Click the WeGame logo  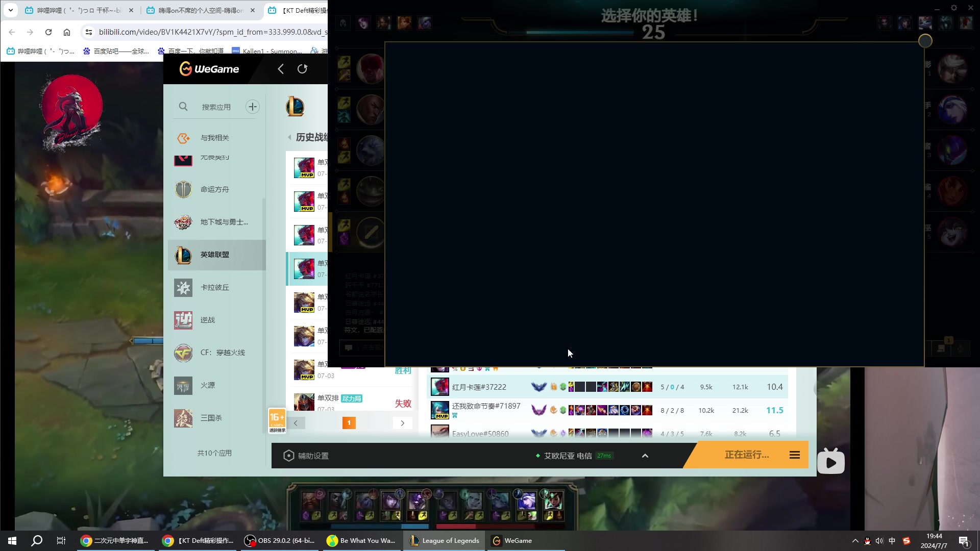pos(209,69)
